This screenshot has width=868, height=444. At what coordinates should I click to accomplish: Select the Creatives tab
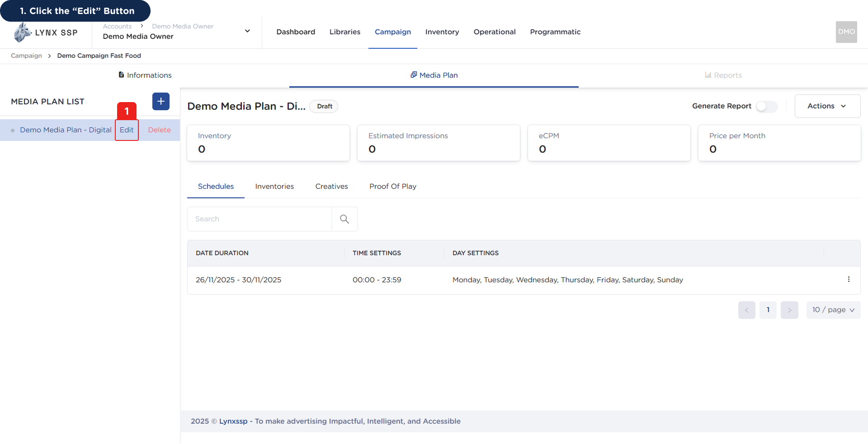coord(331,187)
